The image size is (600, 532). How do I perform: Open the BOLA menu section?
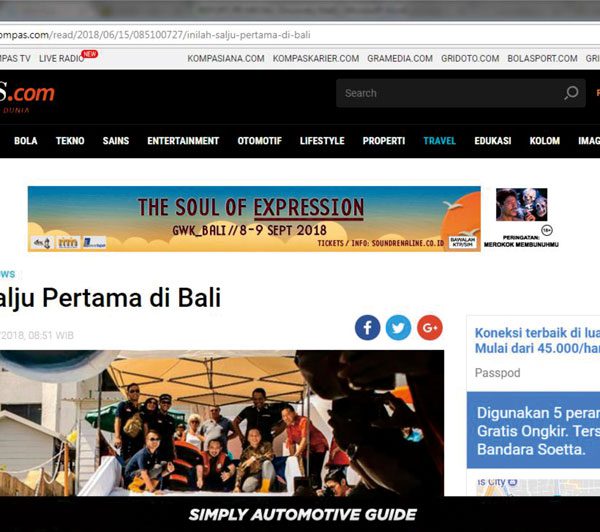coord(26,141)
